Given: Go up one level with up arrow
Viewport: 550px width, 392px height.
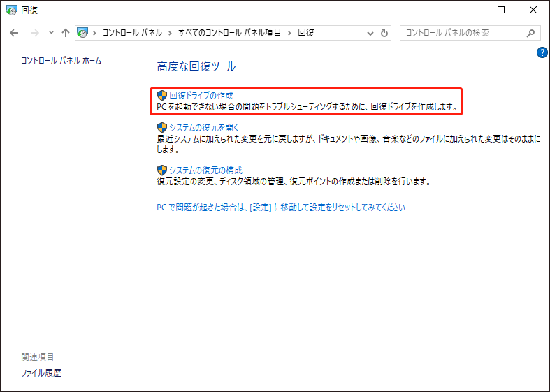Looking at the screenshot, I should tap(66, 33).
